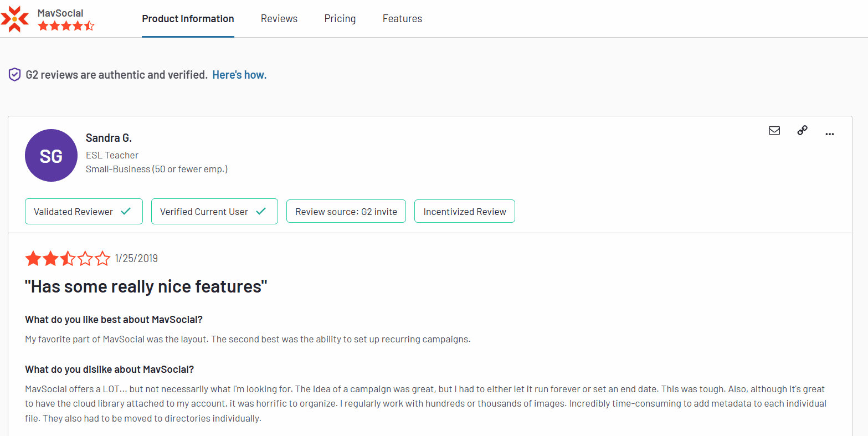Go to the Features tab
868x436 pixels.
point(402,19)
